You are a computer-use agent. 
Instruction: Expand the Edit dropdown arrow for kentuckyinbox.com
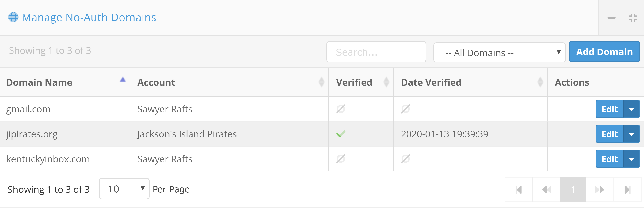631,159
